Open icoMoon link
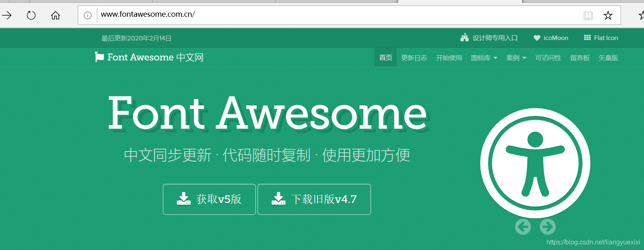 [x=551, y=38]
